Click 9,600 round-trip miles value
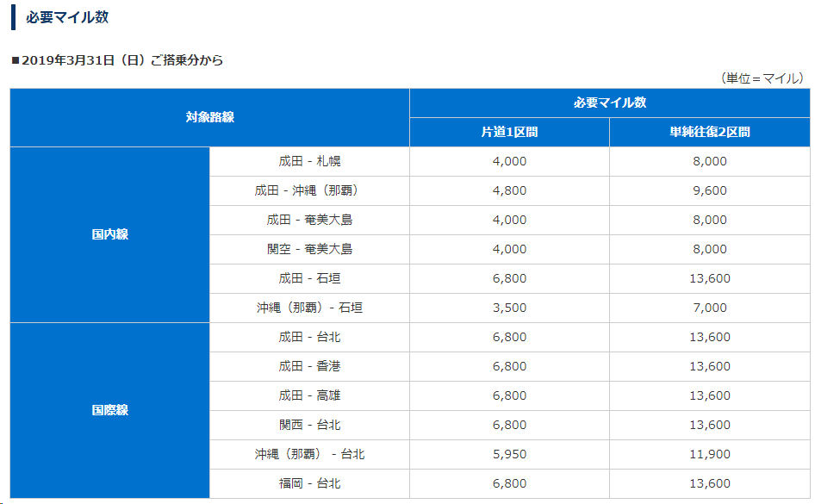 pos(710,190)
